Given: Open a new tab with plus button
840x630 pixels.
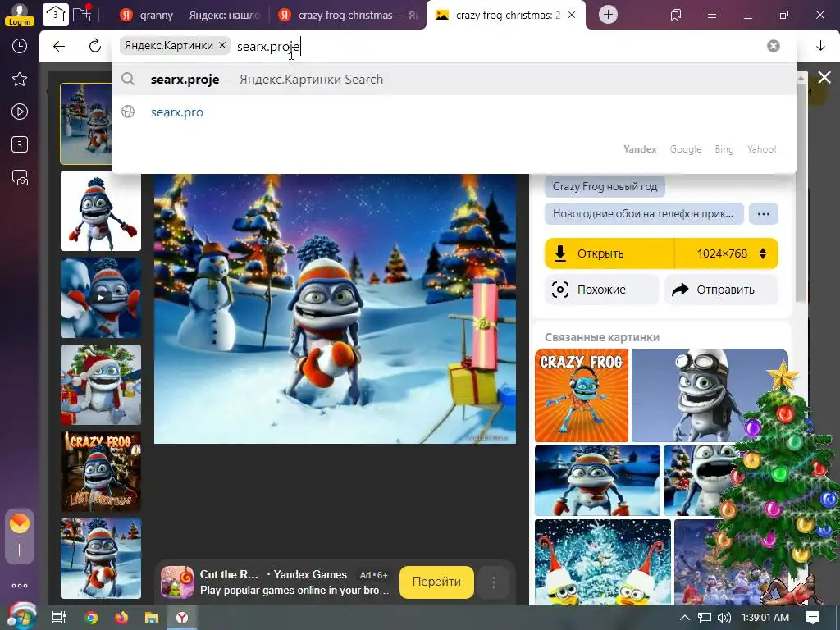Looking at the screenshot, I should [x=608, y=15].
